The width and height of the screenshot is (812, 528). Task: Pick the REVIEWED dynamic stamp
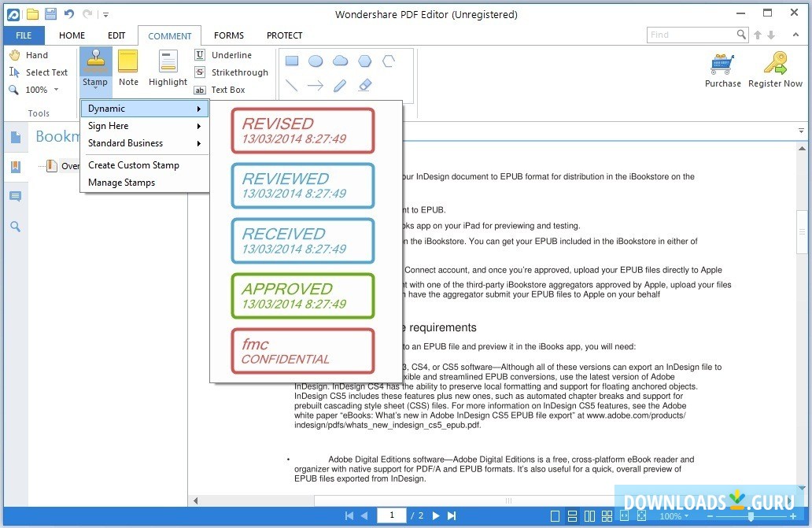[x=303, y=186]
